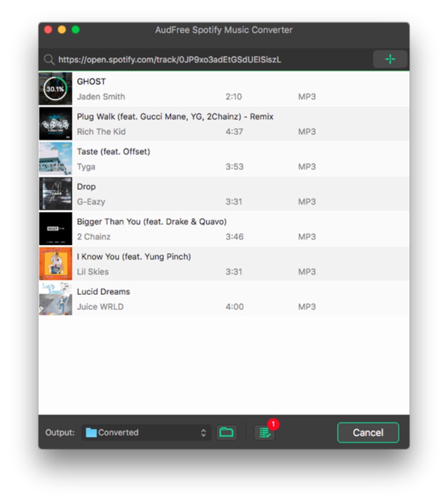
Task: Select the Plug Walk album artwork
Action: (x=55, y=124)
